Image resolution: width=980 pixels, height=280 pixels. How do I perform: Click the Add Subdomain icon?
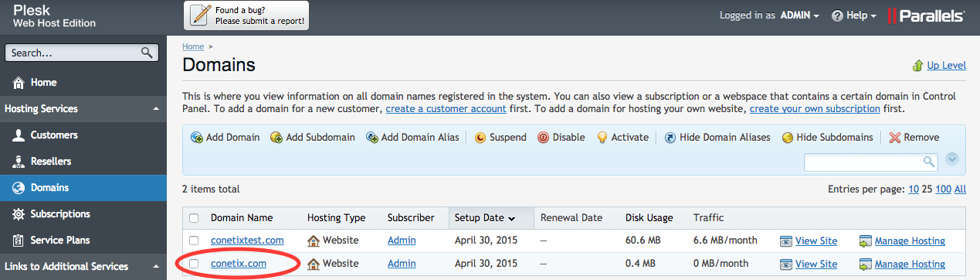(276, 138)
